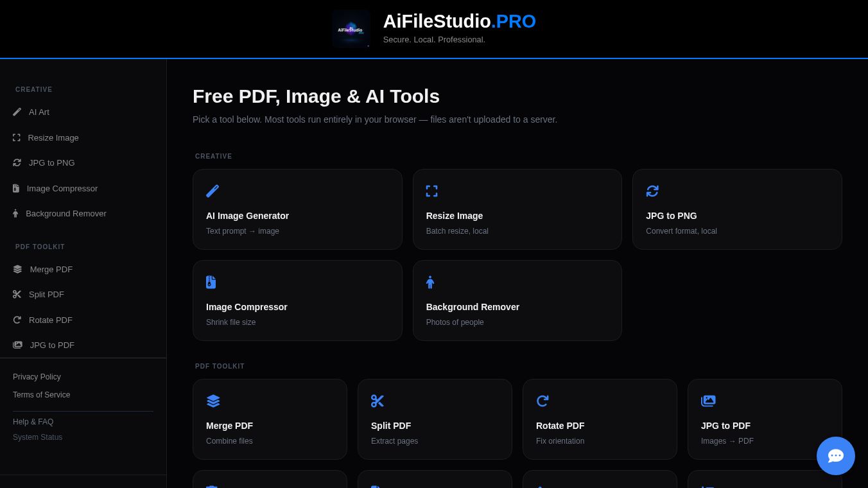Click 'Text prompt → image' description text
The width and height of the screenshot is (868, 488).
pos(243,231)
